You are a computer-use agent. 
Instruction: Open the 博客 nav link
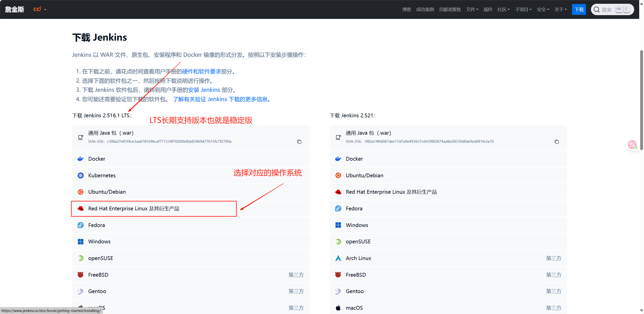pyautogui.click(x=407, y=9)
